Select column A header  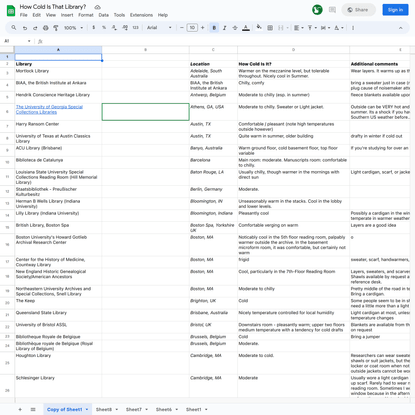[58, 50]
